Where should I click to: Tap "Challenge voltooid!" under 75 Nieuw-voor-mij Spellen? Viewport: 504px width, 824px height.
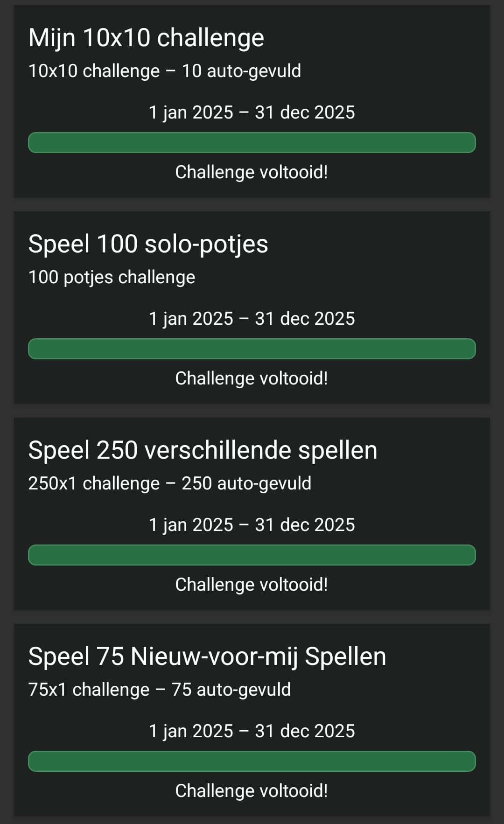(x=252, y=791)
